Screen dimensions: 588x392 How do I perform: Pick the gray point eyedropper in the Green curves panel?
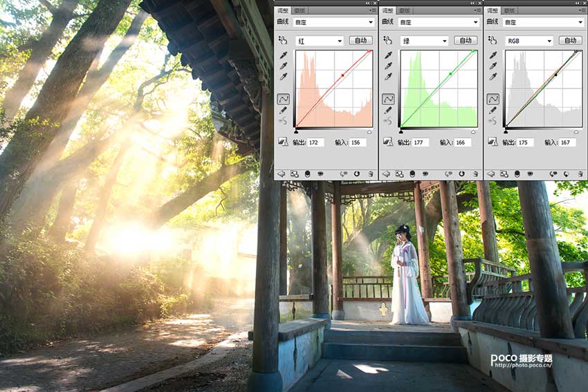tap(389, 66)
